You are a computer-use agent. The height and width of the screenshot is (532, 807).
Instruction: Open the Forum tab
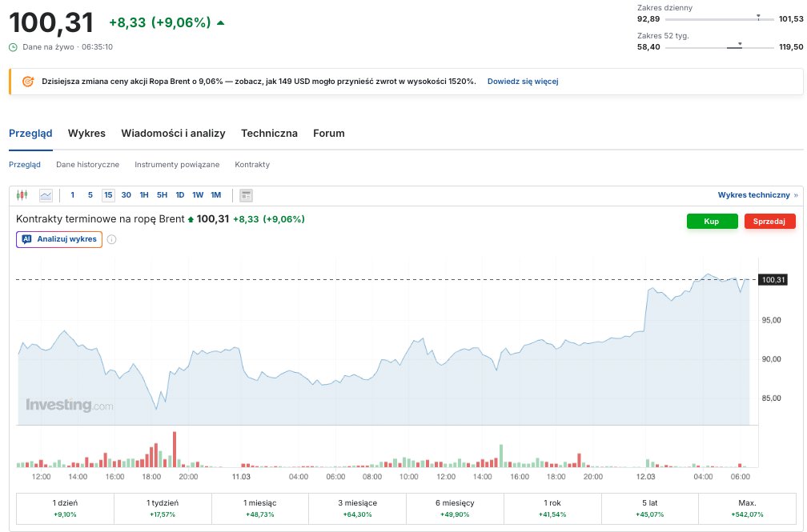click(x=329, y=134)
